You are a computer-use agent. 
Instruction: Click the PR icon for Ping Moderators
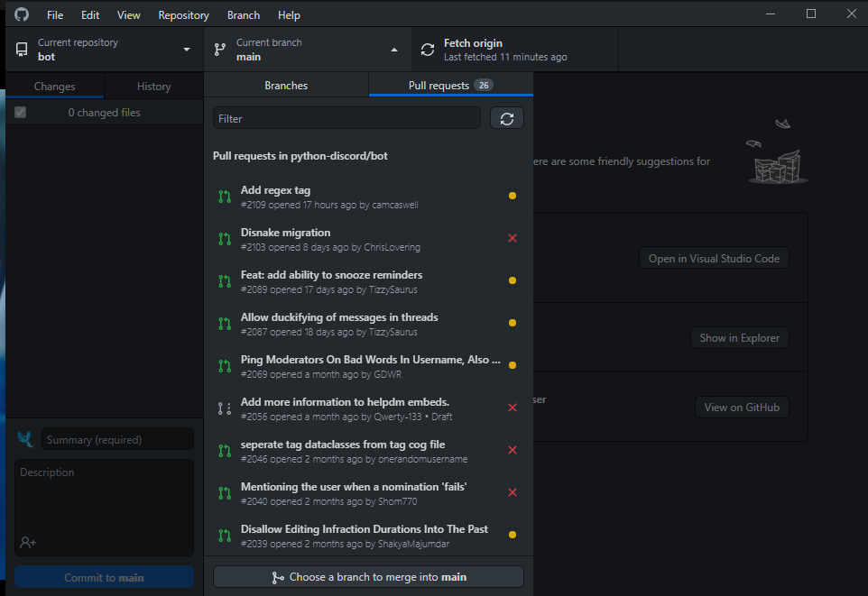pyautogui.click(x=224, y=366)
